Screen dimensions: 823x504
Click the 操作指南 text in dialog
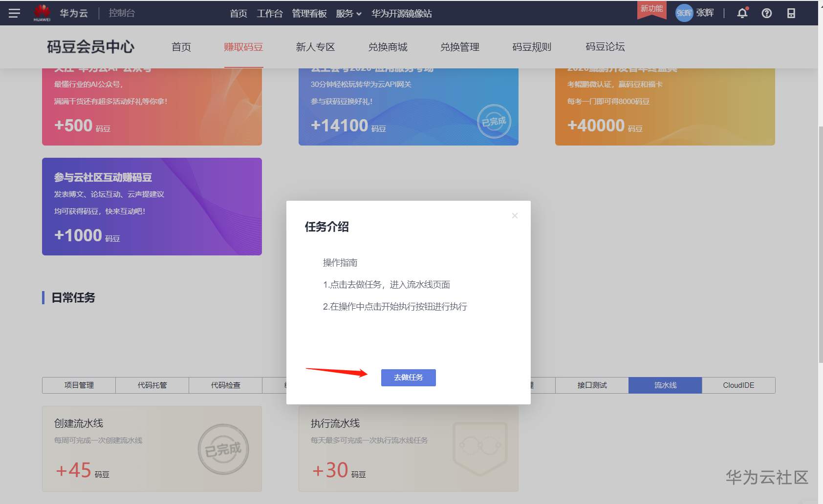[340, 263]
